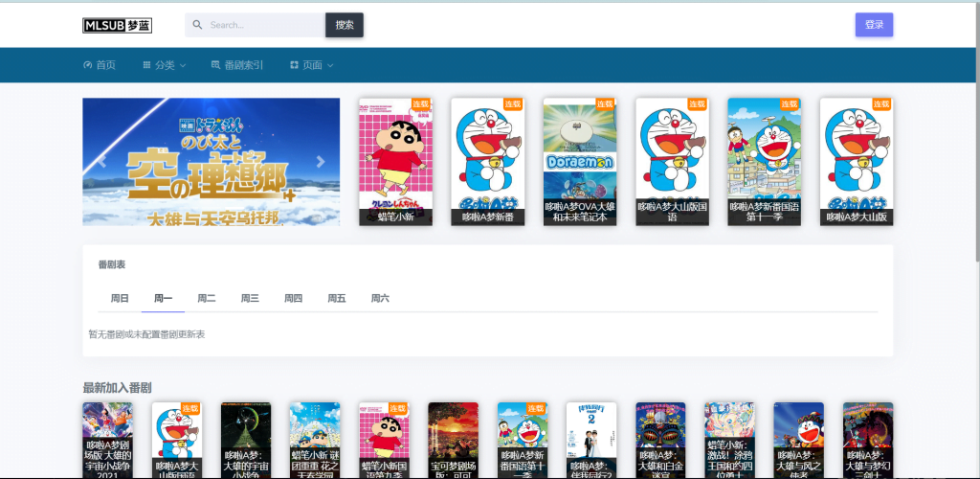Switch to the 周三 schedule tab
Viewport: 980px width, 479px height.
coord(250,299)
